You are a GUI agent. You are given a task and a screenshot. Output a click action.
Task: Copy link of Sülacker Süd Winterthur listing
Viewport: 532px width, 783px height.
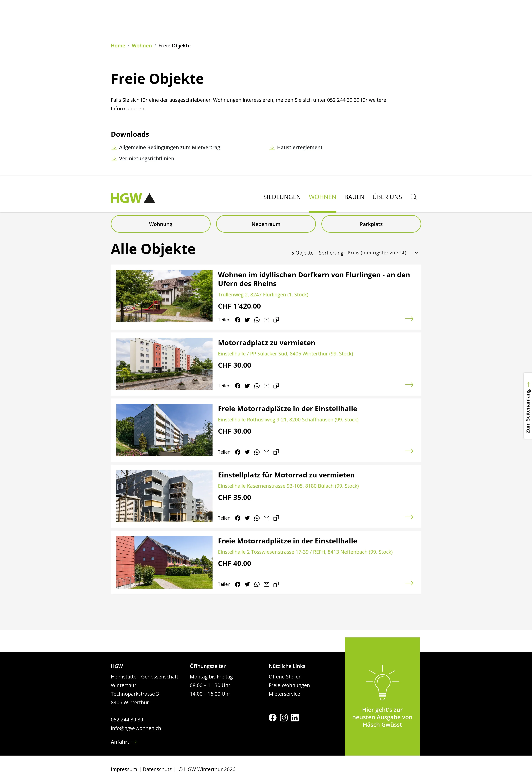click(x=276, y=386)
